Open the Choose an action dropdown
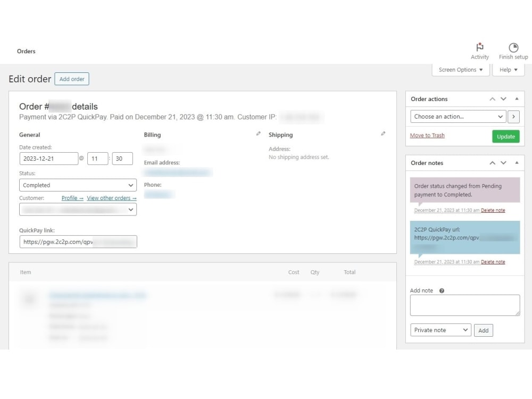 click(458, 117)
